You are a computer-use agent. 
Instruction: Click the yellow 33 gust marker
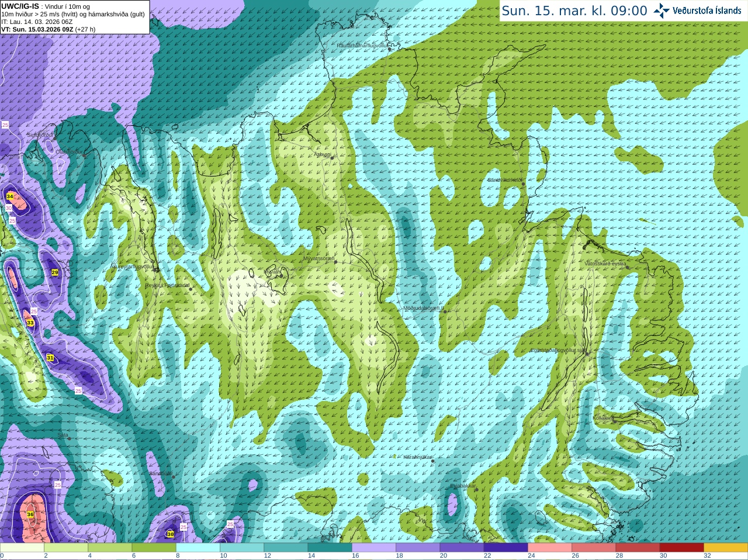[30, 323]
